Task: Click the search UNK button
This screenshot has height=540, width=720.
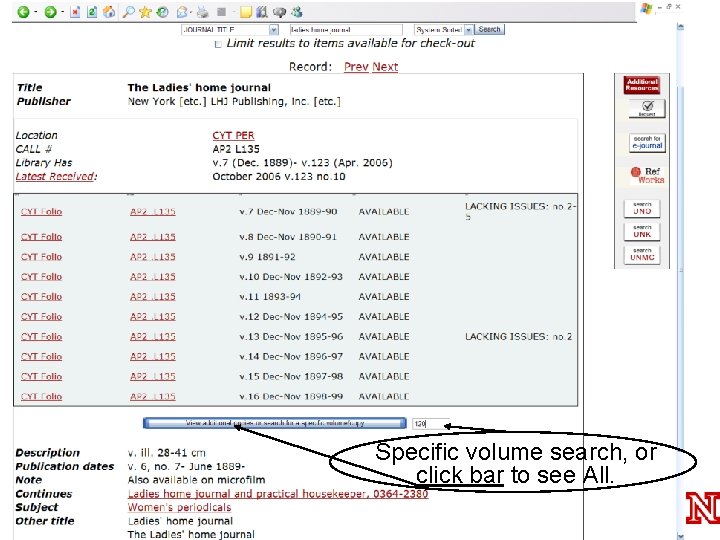Action: [x=642, y=231]
